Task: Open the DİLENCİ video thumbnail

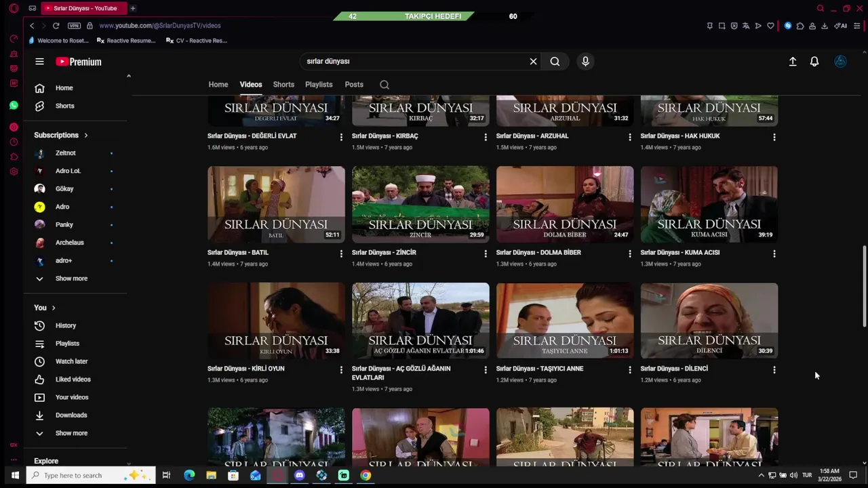Action: (x=709, y=321)
